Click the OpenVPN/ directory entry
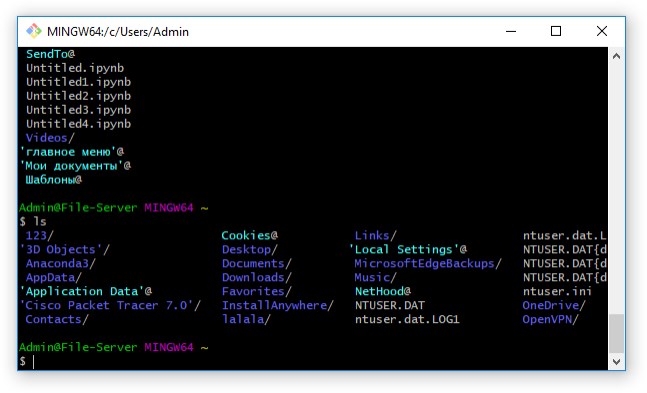Screen dimensions: 647x393 pyautogui.click(x=550, y=320)
